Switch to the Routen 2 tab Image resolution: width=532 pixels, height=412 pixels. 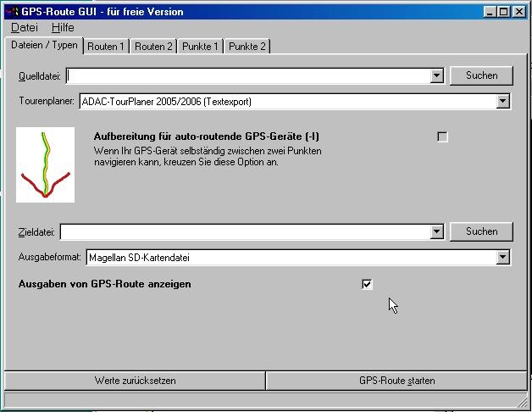pos(153,46)
